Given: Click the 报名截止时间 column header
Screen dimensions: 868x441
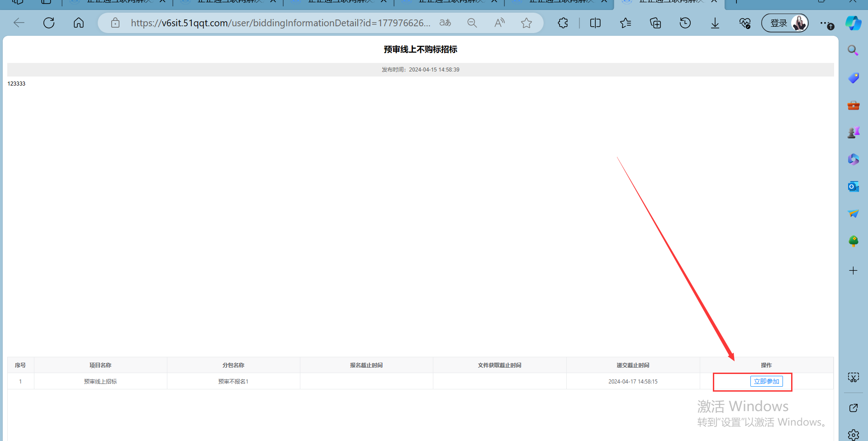Looking at the screenshot, I should tap(366, 365).
